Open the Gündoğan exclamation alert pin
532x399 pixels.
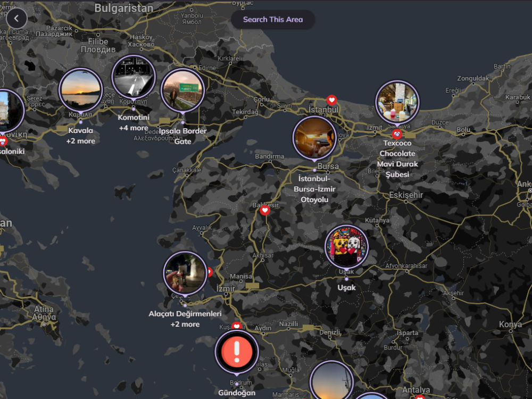tap(237, 352)
